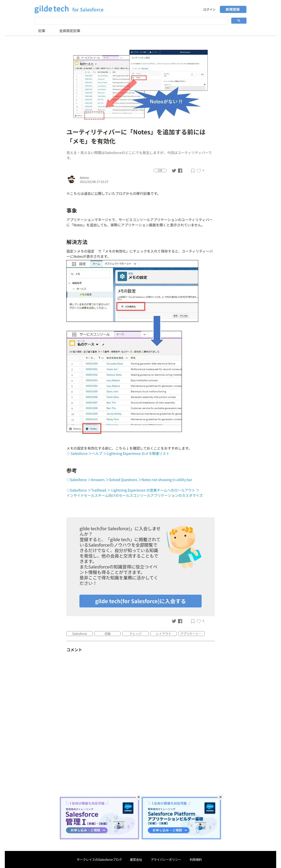The height and width of the screenshot is (868, 281).
Task: Click the 新規登録 sign-up button
Action: (x=233, y=9)
